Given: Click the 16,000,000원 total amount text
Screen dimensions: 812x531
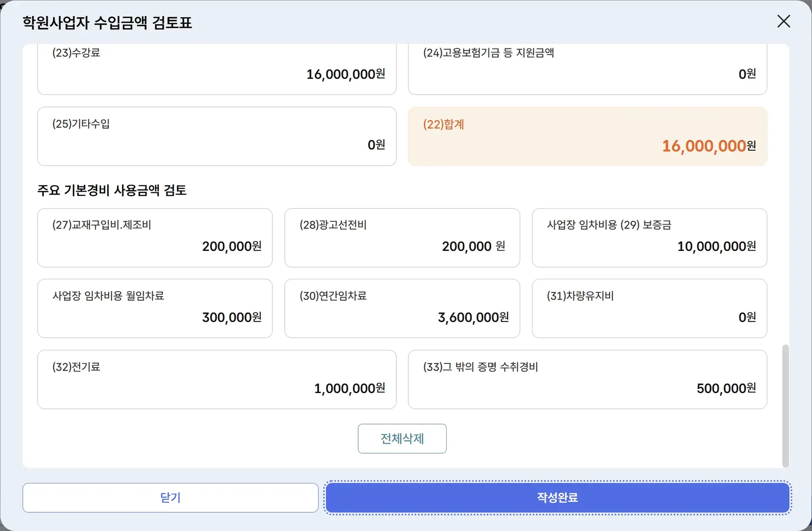Looking at the screenshot, I should tap(708, 146).
